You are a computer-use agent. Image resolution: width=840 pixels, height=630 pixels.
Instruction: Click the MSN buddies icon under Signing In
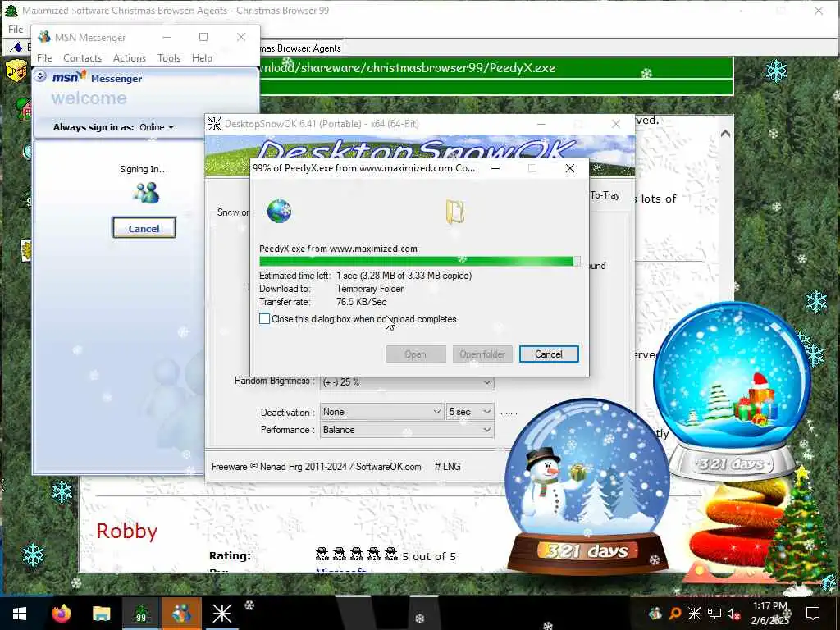tap(146, 193)
